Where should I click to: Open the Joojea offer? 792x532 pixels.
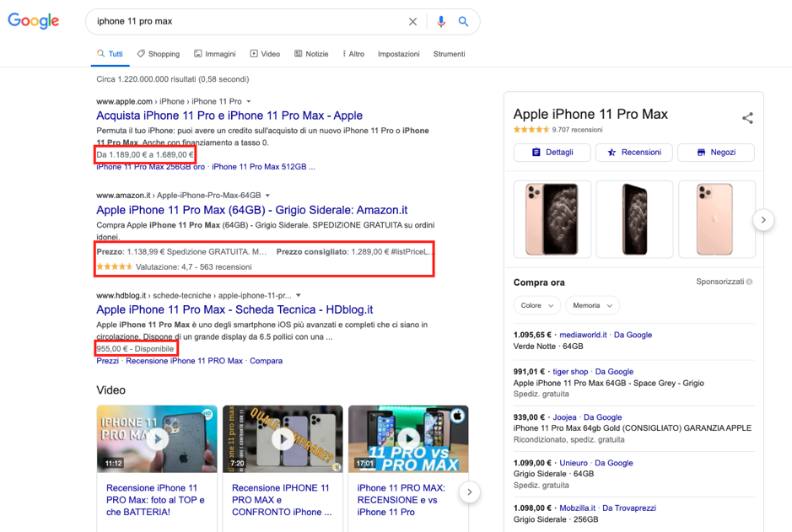pyautogui.click(x=564, y=417)
